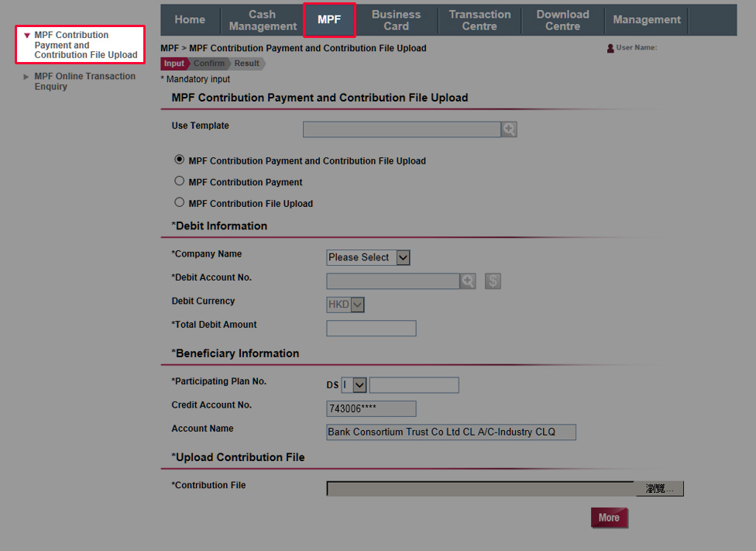Viewport: 756px width, 551px height.
Task: Click the browse button for Contribution File
Action: coord(660,489)
